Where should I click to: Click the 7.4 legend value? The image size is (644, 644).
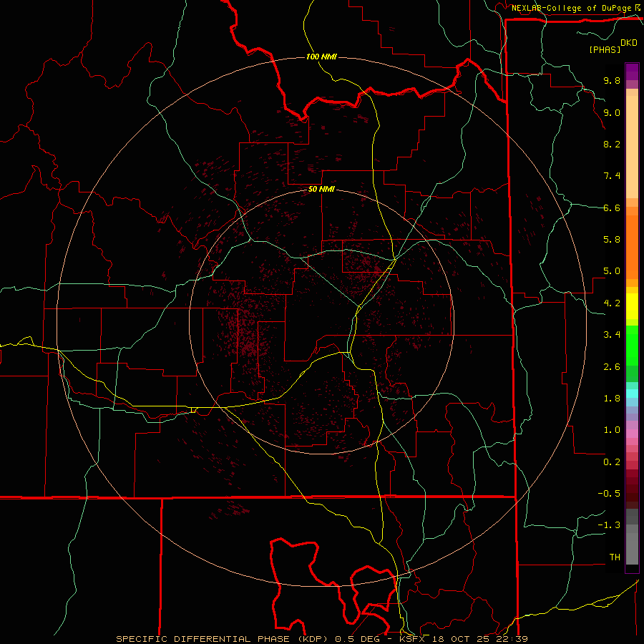tap(612, 176)
